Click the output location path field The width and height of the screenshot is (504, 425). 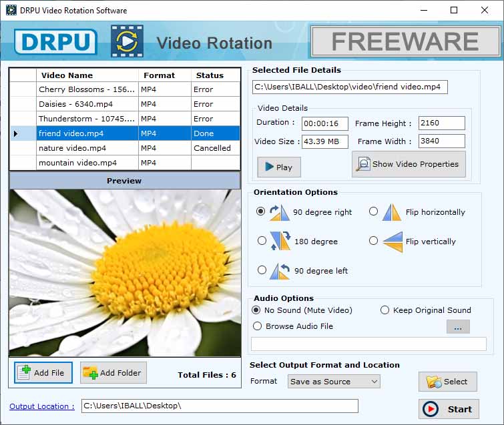[x=220, y=406]
